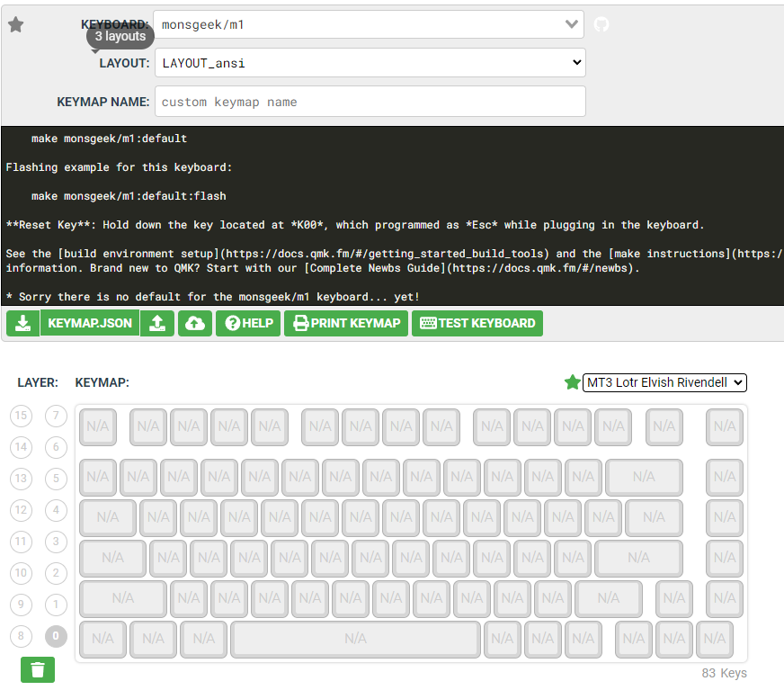Select layer 4
The width and height of the screenshot is (784, 699).
[56, 510]
